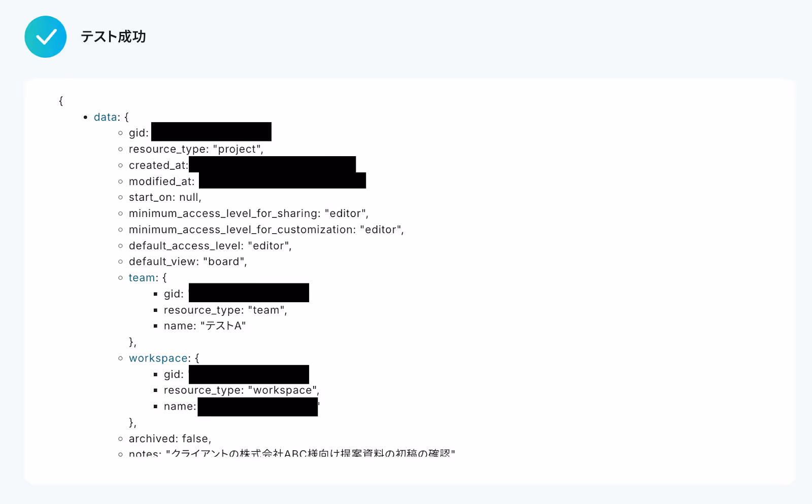The width and height of the screenshot is (812, 504).
Task: Click the notes entry at the bottom
Action: (x=292, y=453)
